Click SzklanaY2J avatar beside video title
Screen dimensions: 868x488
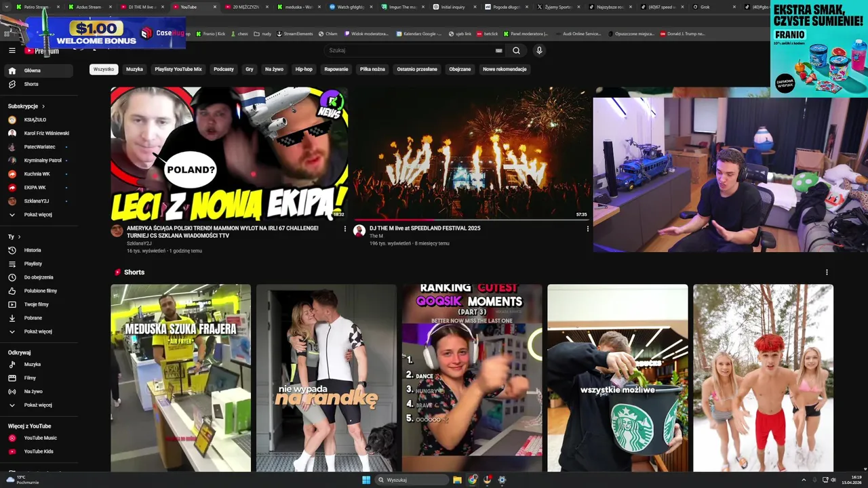pos(117,230)
